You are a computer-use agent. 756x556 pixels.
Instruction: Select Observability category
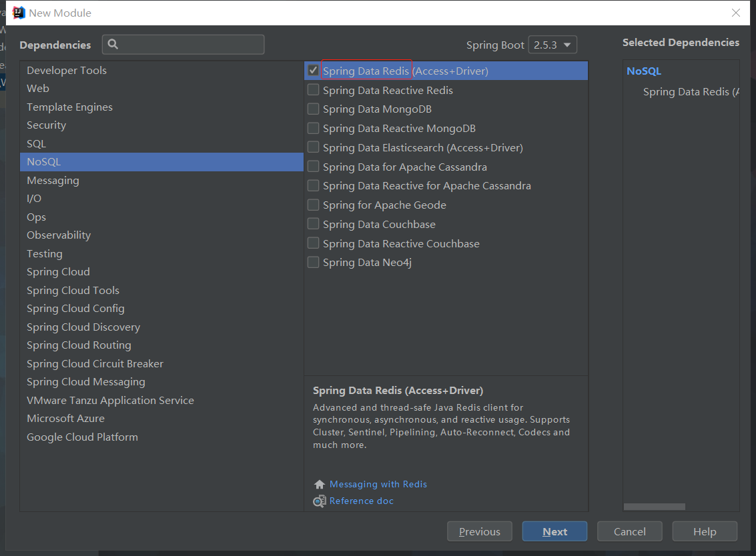[x=161, y=235]
